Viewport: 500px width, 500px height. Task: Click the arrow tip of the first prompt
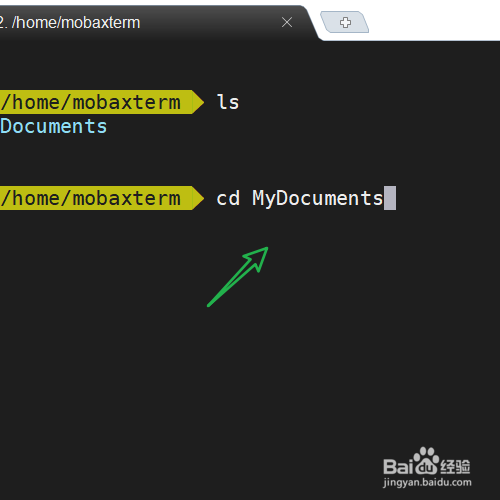[198, 102]
